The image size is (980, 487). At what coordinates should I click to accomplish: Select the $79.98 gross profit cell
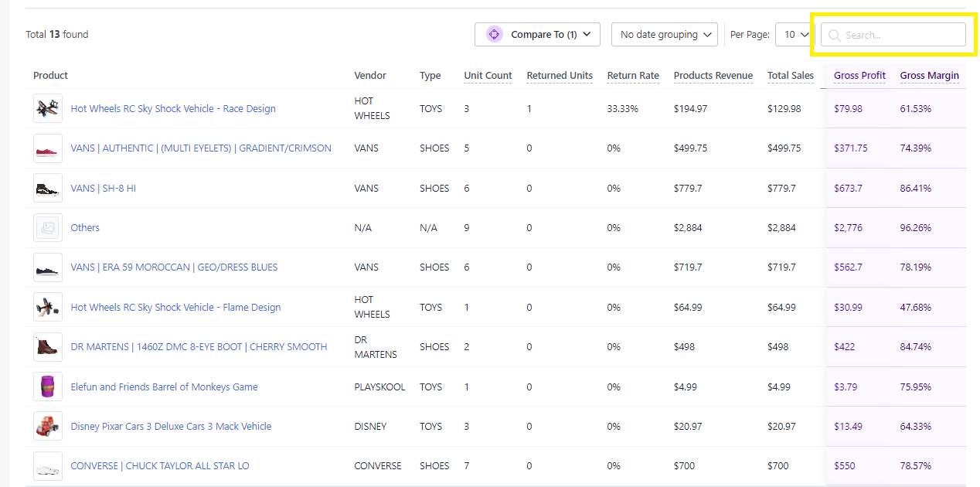(848, 109)
